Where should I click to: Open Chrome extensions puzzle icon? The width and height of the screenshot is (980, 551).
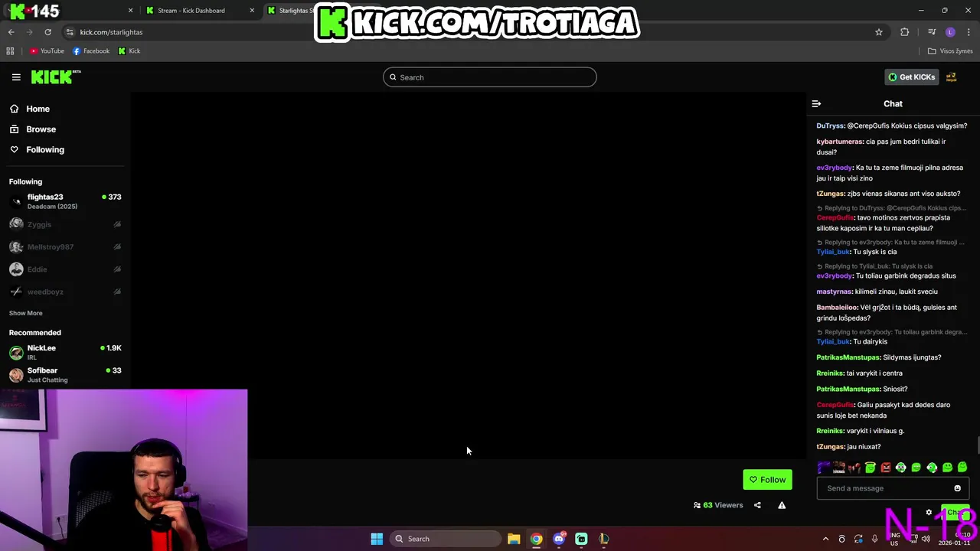pos(905,32)
